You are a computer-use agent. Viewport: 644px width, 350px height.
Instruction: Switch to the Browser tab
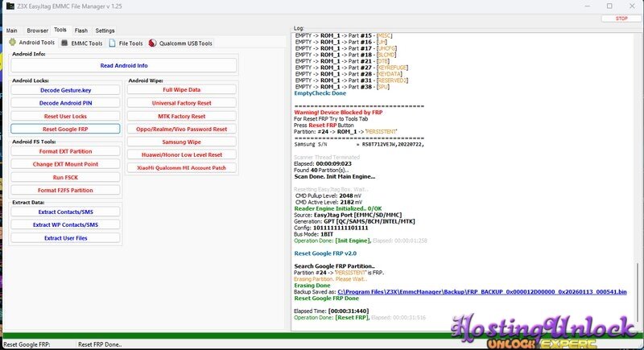tap(37, 31)
